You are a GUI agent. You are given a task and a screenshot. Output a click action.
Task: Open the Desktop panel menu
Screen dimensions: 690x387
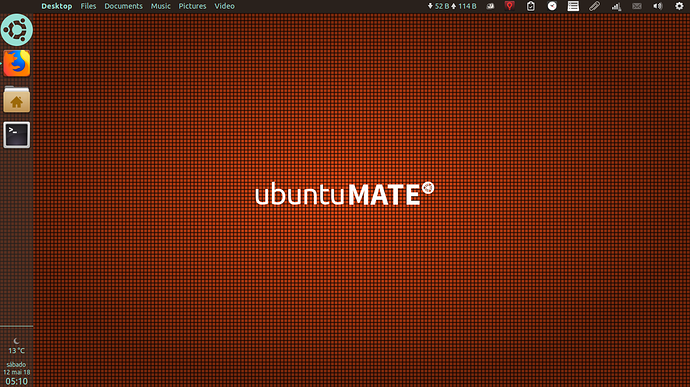57,6
